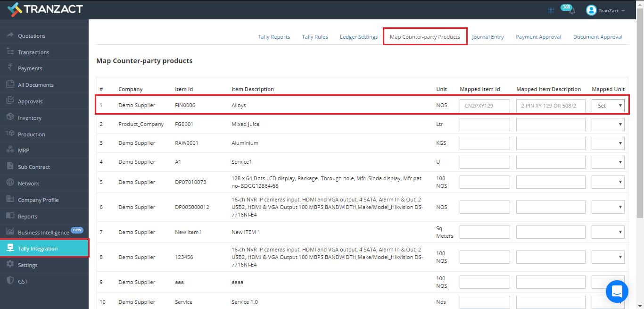The image size is (644, 309).
Task: Open the chat support bubble
Action: 617,292
